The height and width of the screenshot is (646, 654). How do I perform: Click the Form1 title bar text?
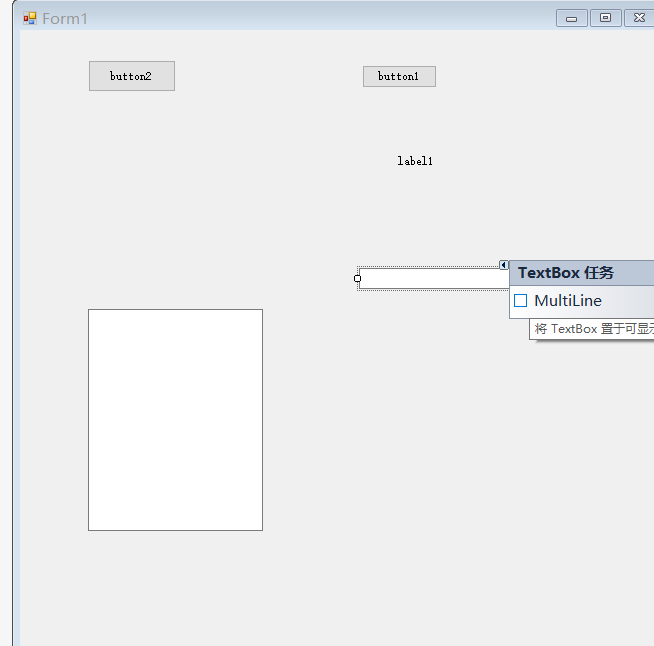65,19
